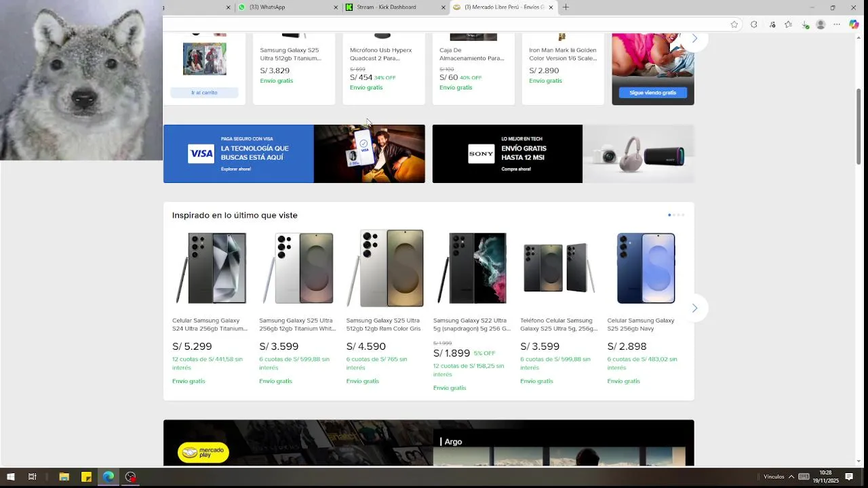Open Samsung Galaxy S25 Ultra 512gb Color Gris title

tap(384, 325)
